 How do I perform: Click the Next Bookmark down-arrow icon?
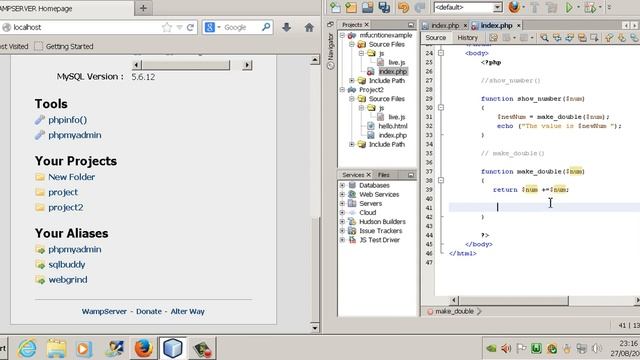(x=622, y=38)
